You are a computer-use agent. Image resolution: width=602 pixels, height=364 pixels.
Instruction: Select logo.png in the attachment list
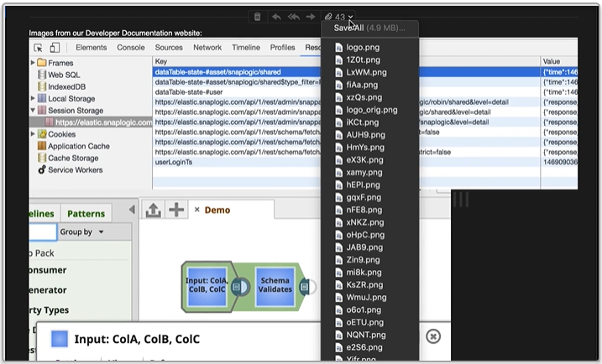click(362, 48)
